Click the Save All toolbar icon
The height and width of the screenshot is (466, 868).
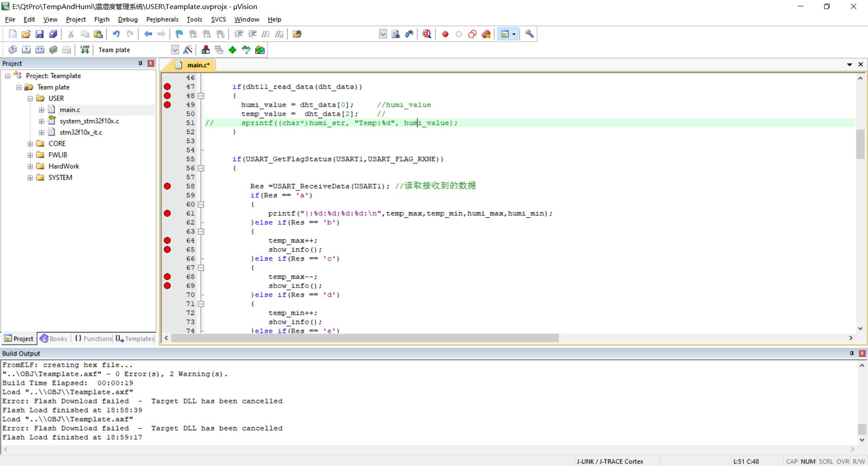[53, 34]
